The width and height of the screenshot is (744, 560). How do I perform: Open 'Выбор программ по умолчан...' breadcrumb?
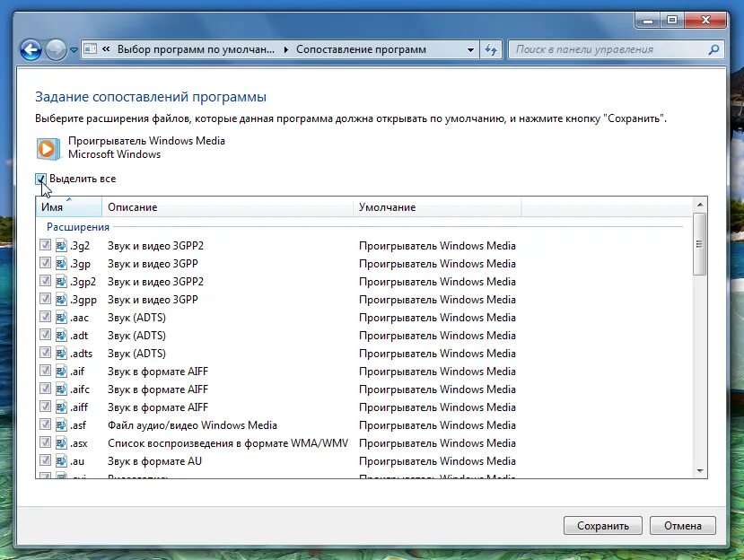[x=196, y=49]
